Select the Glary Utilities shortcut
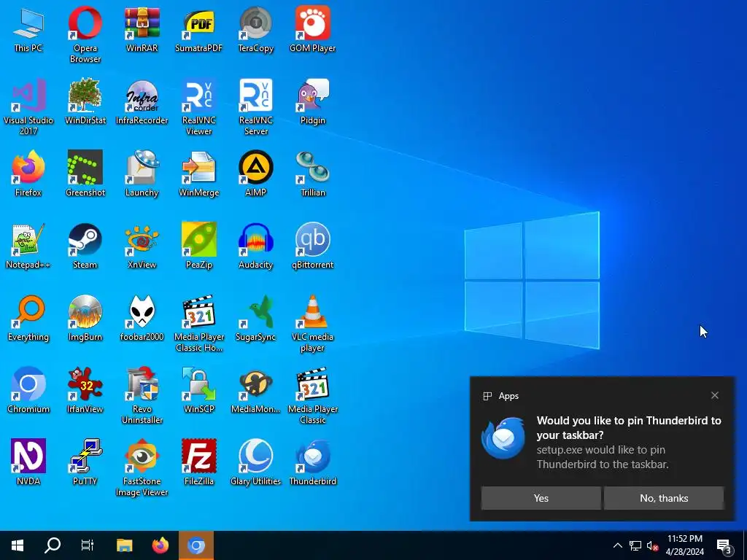 [x=256, y=462]
